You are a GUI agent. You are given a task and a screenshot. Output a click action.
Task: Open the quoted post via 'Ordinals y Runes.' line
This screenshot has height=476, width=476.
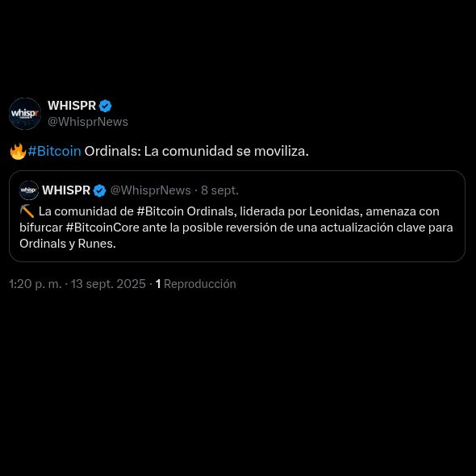click(68, 244)
